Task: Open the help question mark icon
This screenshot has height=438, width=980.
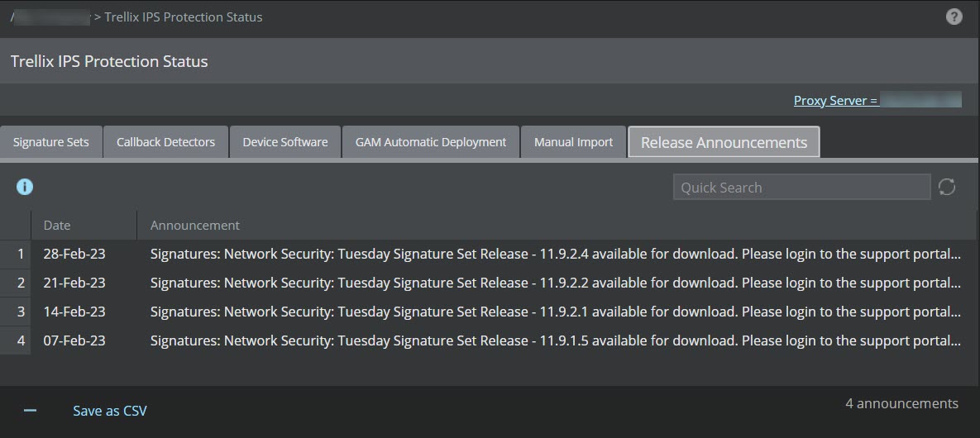Action: tap(954, 17)
